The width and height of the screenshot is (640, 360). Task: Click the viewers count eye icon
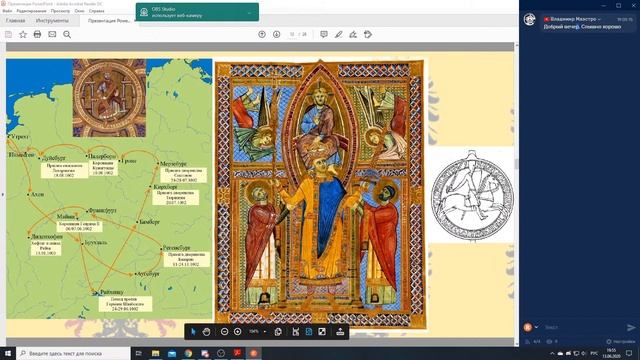(x=549, y=341)
